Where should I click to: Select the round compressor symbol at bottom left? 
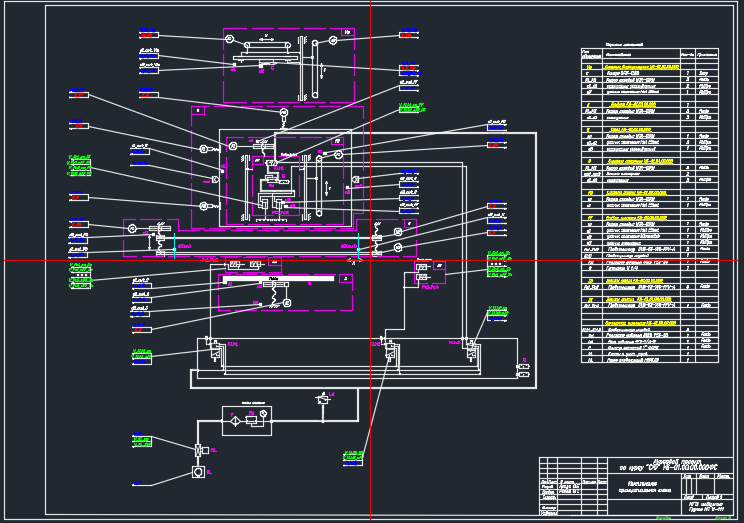[x=198, y=472]
